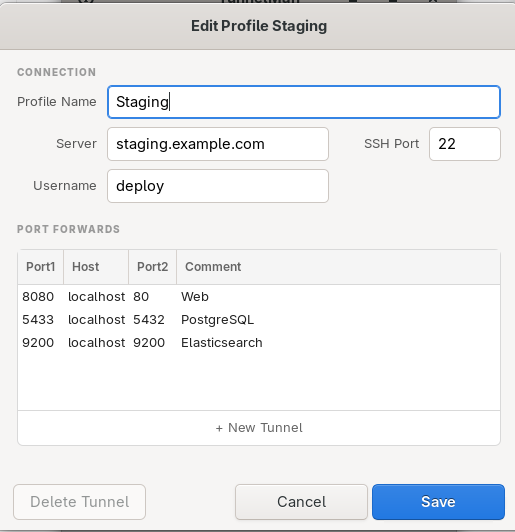515x532 pixels.
Task: Click the Comment column header
Action: [x=338, y=267]
